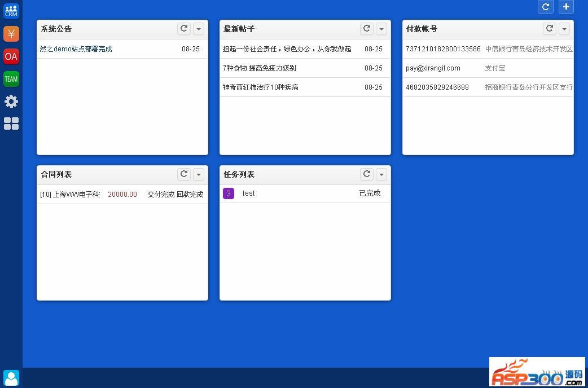Click 招商银行青岛分行开发区支行 bank label
Image resolution: width=588 pixels, height=388 pixels.
(x=529, y=87)
